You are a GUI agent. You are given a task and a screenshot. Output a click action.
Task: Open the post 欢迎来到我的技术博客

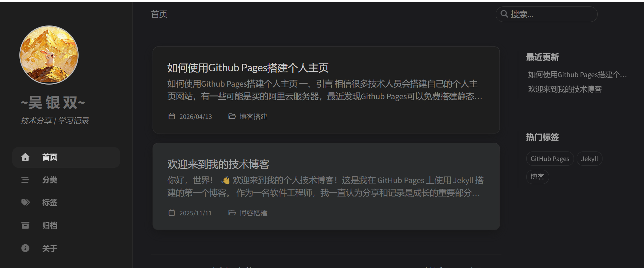(218, 164)
